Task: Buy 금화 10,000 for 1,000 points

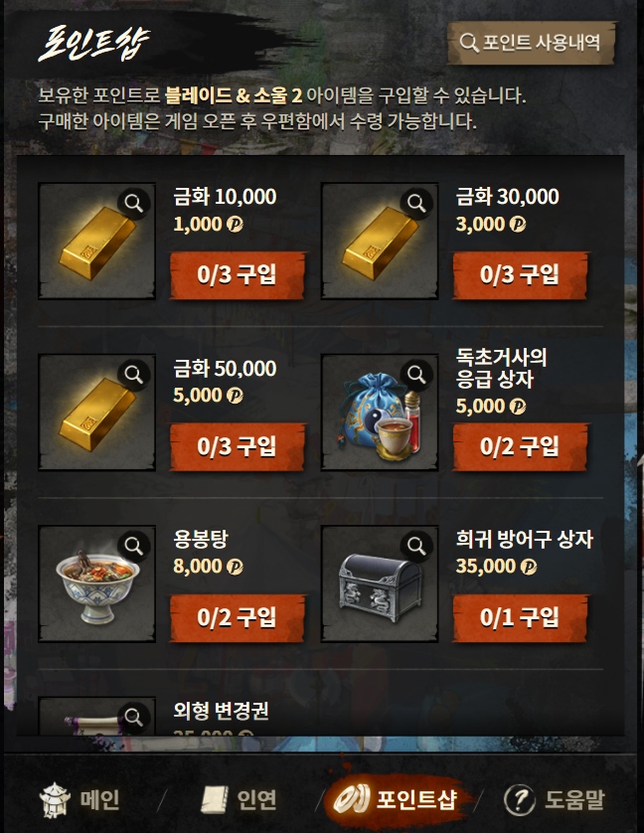Action: tap(238, 275)
